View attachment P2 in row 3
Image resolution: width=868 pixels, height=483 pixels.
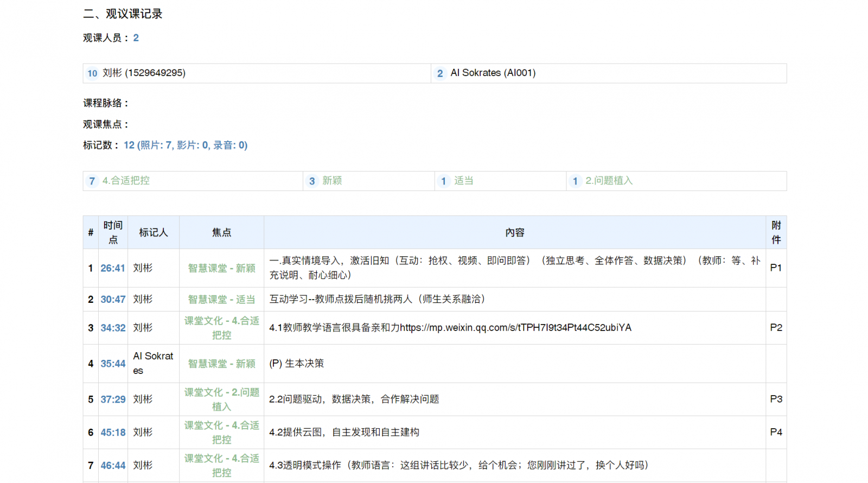776,328
